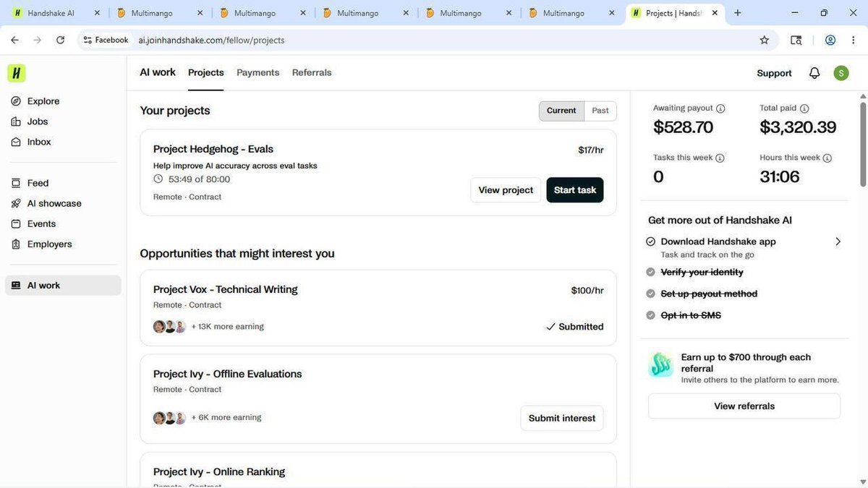This screenshot has height=488, width=868.
Task: Click info icon beside Hours this week
Action: point(827,158)
